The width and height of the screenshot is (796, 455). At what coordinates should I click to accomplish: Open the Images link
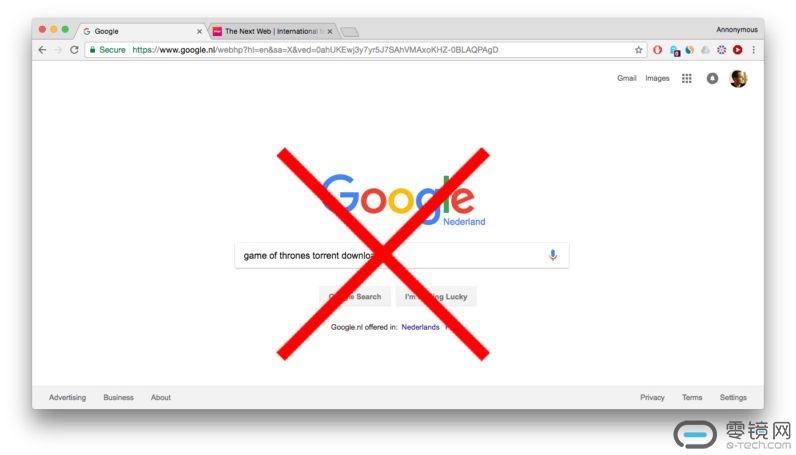pos(657,78)
